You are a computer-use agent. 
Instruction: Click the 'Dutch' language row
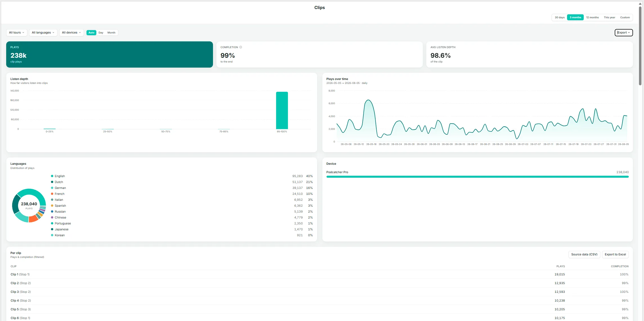click(182, 182)
